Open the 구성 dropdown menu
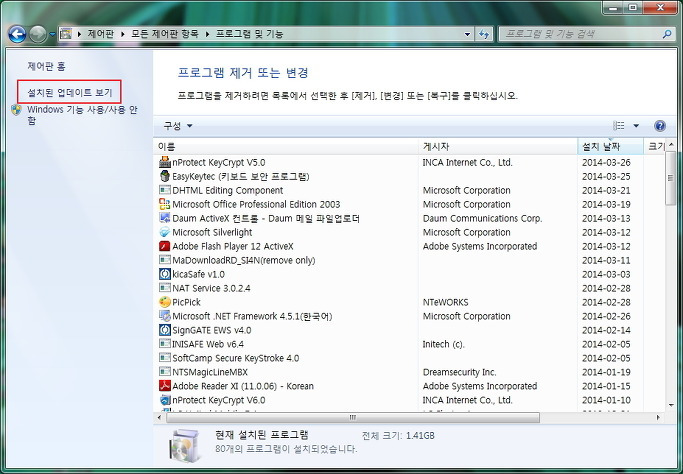 click(x=178, y=126)
